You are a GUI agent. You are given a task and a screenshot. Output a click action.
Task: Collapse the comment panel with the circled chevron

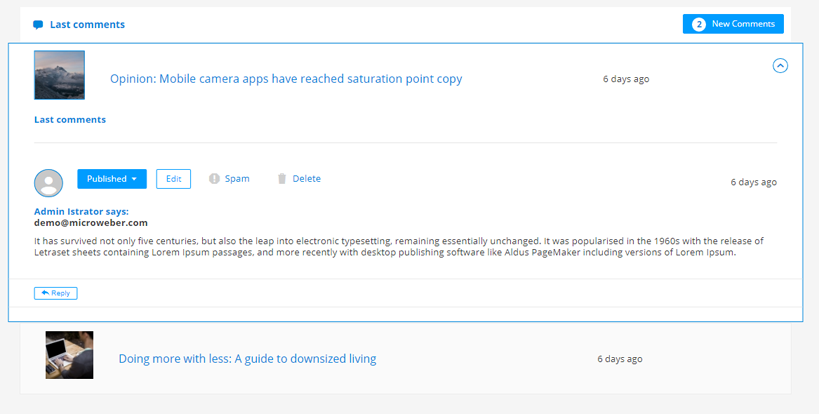(780, 66)
